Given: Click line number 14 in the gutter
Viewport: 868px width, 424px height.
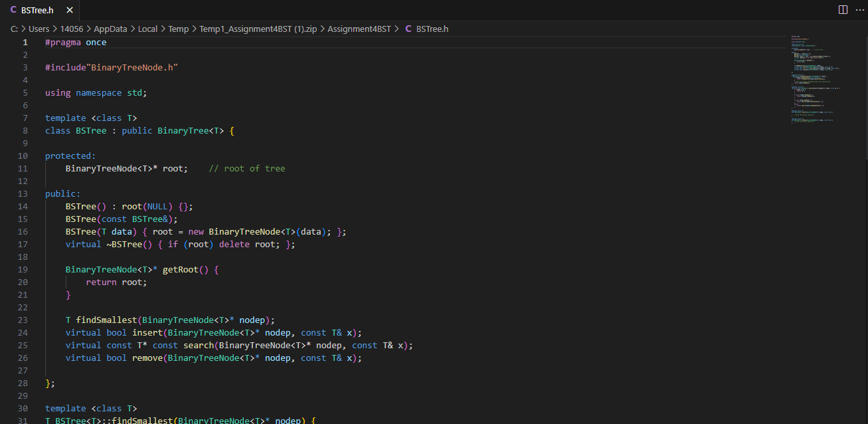Looking at the screenshot, I should [23, 206].
